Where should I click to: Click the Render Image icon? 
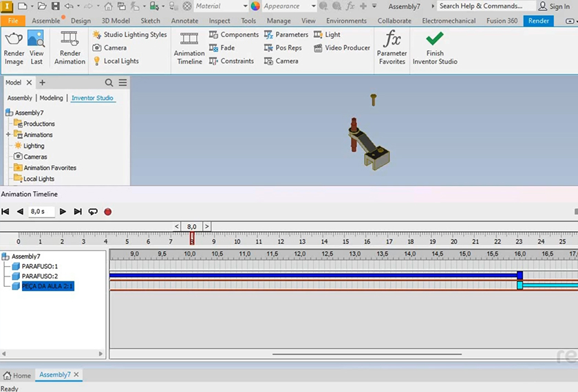click(14, 47)
